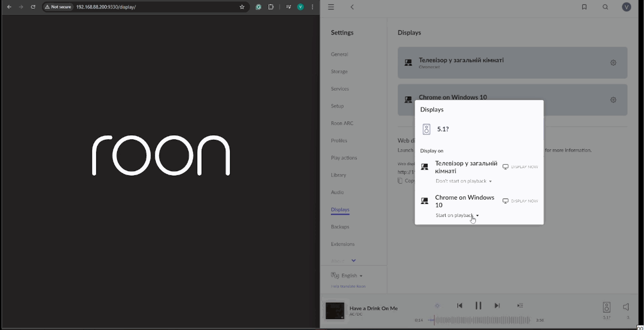This screenshot has width=644, height=330.
Task: Pause the current track
Action: [x=478, y=306]
